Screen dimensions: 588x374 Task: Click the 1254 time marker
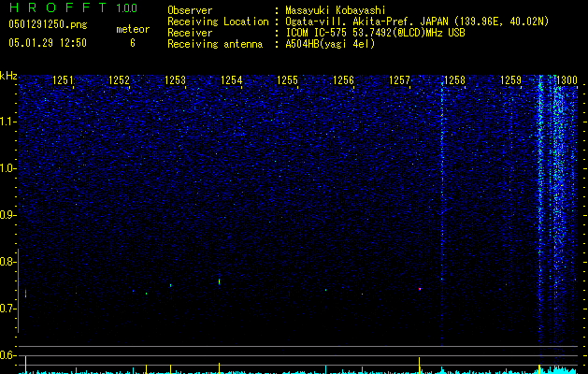coord(232,80)
